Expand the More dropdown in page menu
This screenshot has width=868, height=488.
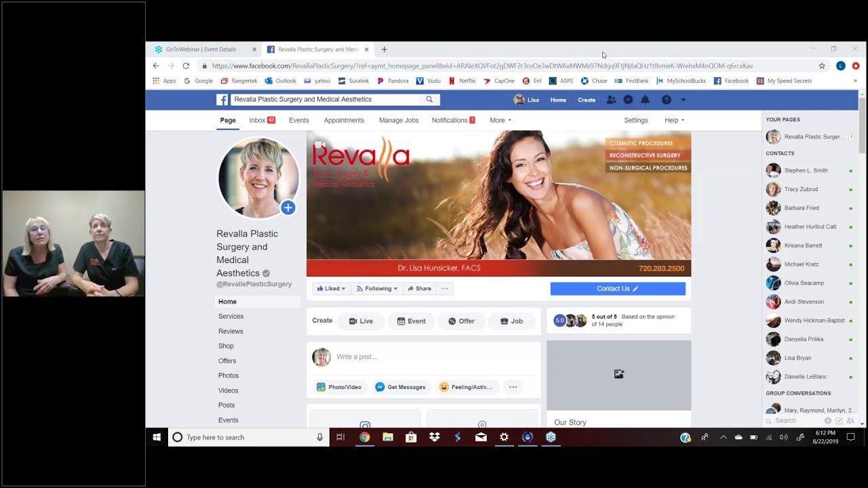pos(500,120)
